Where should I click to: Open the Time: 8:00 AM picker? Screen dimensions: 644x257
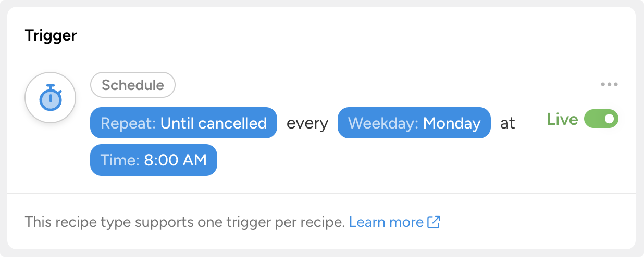pyautogui.click(x=153, y=160)
